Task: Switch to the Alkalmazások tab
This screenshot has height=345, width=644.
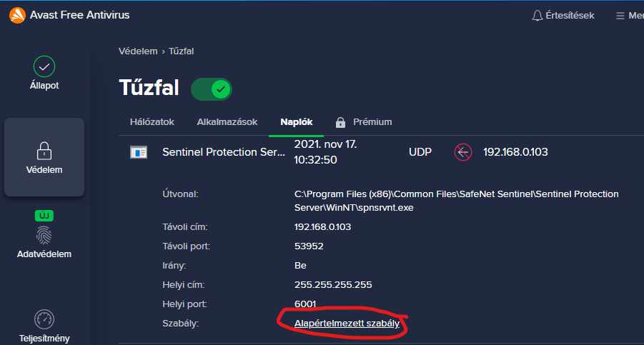Action: pos(227,122)
